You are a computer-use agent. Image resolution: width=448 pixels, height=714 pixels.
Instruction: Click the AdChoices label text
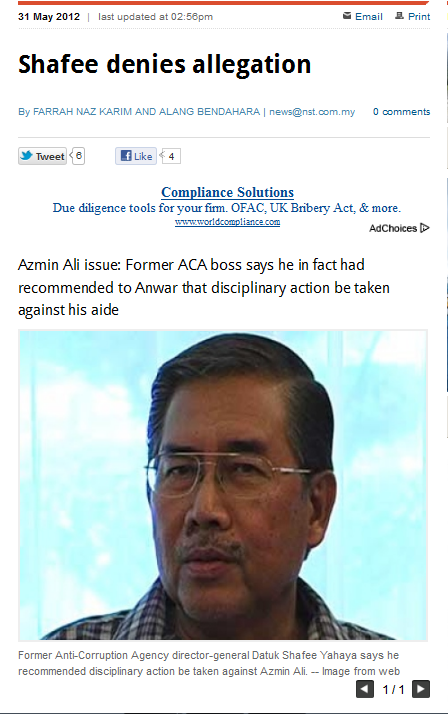(393, 228)
